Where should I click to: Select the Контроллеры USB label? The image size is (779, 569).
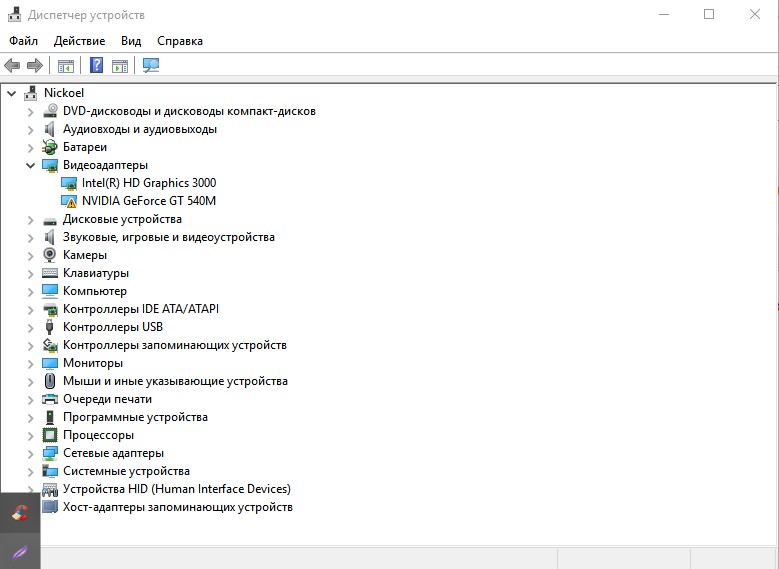pyautogui.click(x=113, y=327)
